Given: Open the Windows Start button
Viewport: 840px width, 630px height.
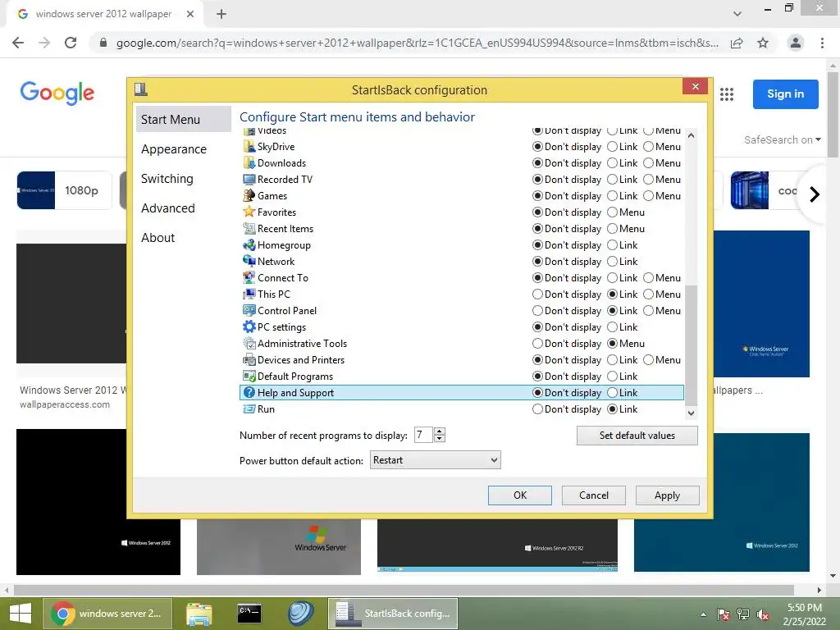Looking at the screenshot, I should pos(20,614).
